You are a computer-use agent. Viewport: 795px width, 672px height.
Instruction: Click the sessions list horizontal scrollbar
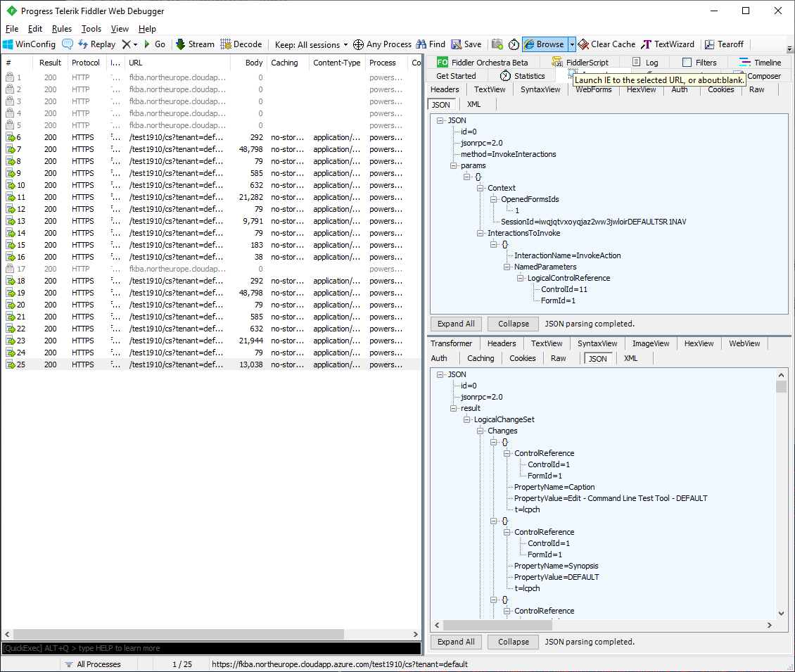click(x=179, y=634)
